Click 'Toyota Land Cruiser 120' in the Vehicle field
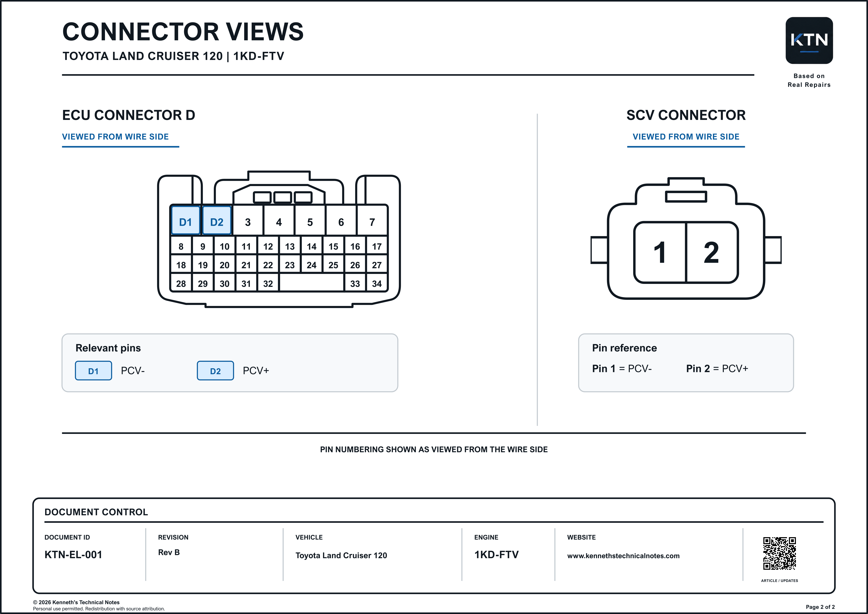The image size is (868, 614). pos(341,555)
